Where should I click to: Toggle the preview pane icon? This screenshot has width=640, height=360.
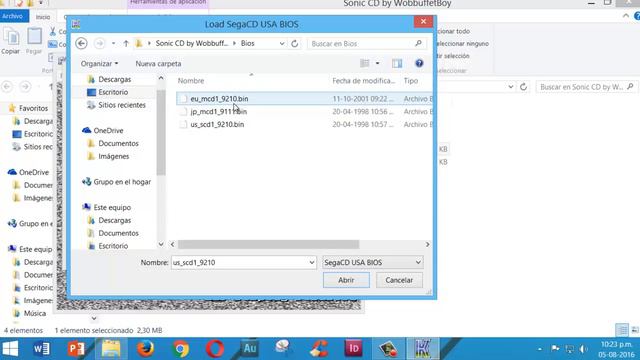(x=397, y=63)
